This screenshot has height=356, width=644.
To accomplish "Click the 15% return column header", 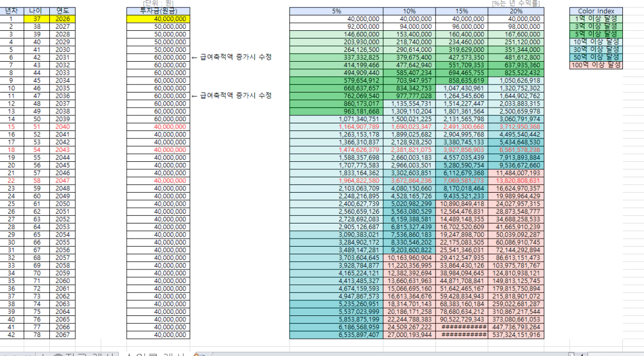I will (462, 11).
